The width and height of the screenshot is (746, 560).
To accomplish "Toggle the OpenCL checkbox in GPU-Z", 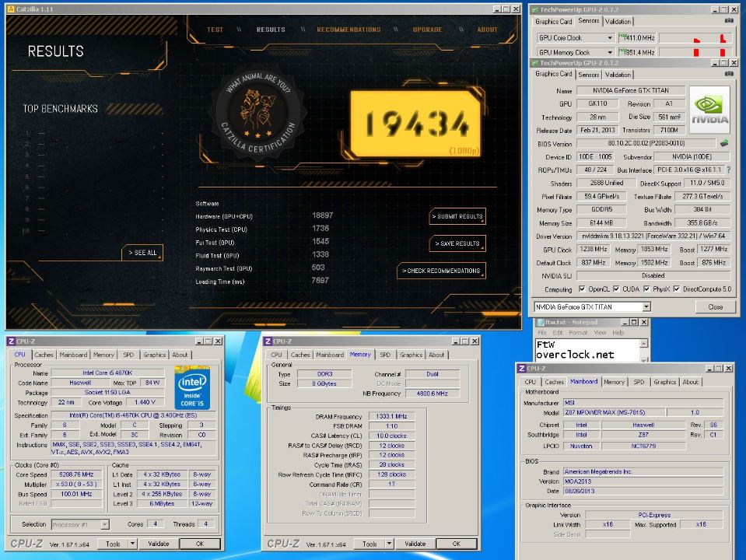I will pyautogui.click(x=581, y=289).
